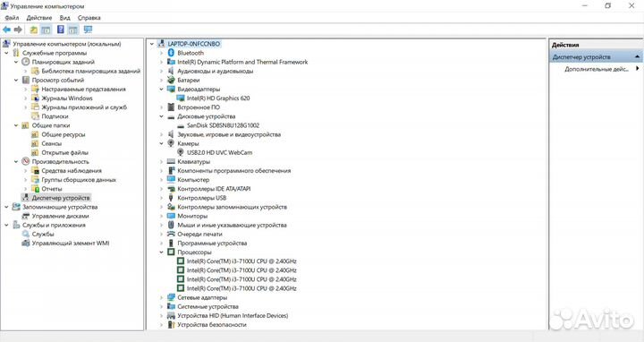Image resolution: width=644 pixels, height=342 pixels.
Task: Click the Клавиатуры keyboard icon
Action: point(171,161)
